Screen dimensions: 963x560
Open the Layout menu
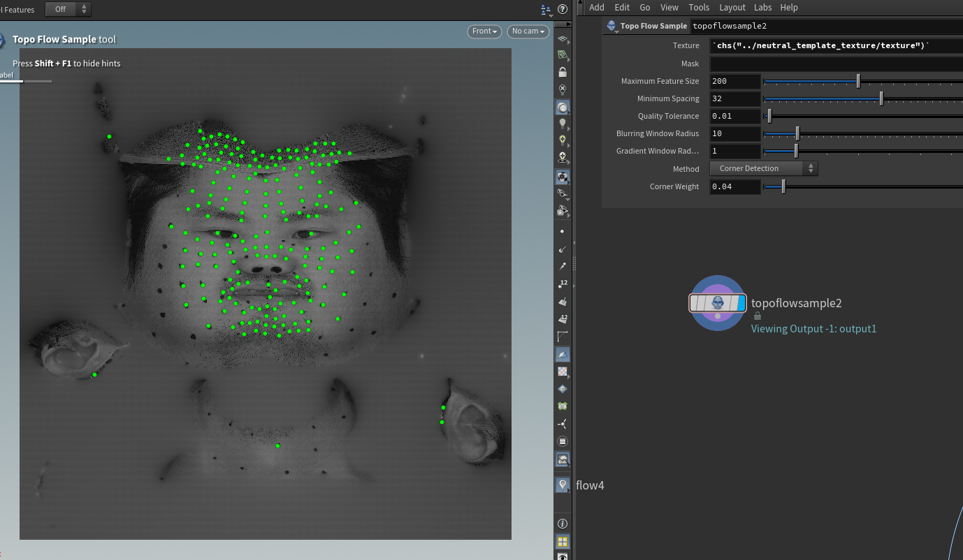click(x=732, y=7)
